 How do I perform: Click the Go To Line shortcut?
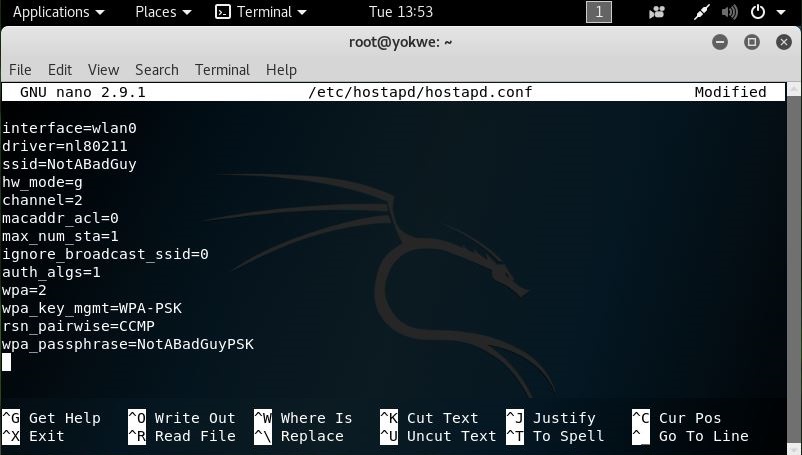(x=690, y=436)
